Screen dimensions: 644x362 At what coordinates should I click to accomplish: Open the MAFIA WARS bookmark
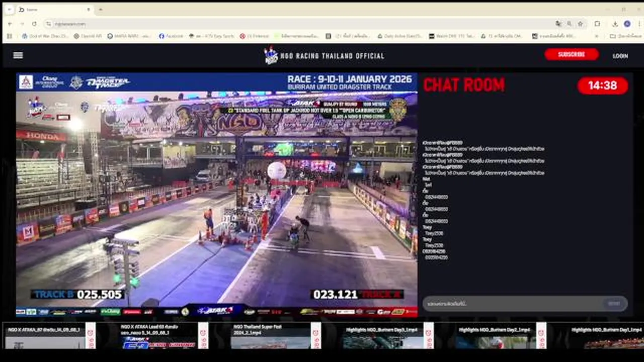129,36
